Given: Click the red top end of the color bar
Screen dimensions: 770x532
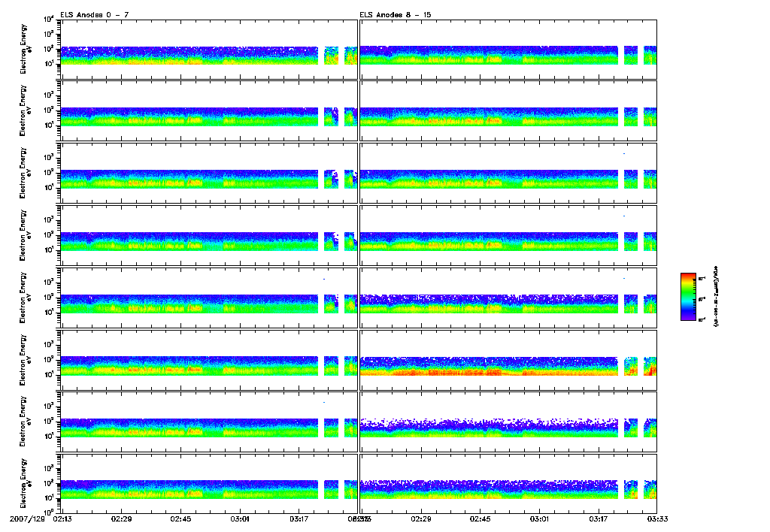Looking at the screenshot, I should pos(688,276).
